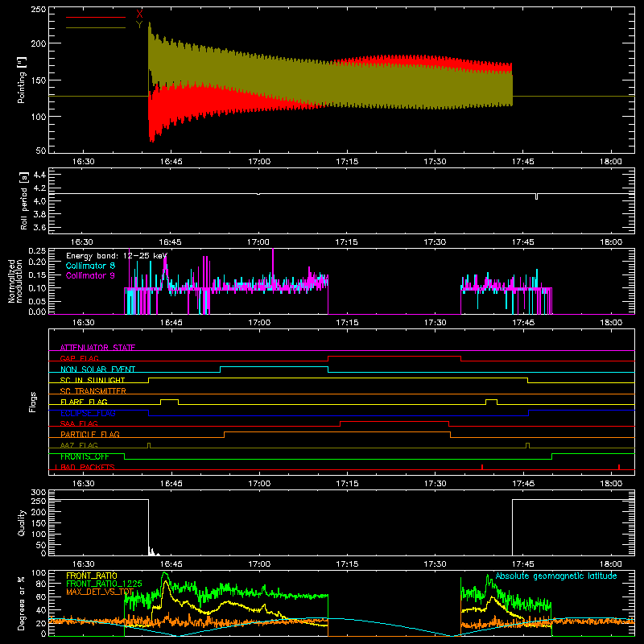Click the roll period dip near 17:47
Screen dimensions: 644x644
[x=536, y=196]
